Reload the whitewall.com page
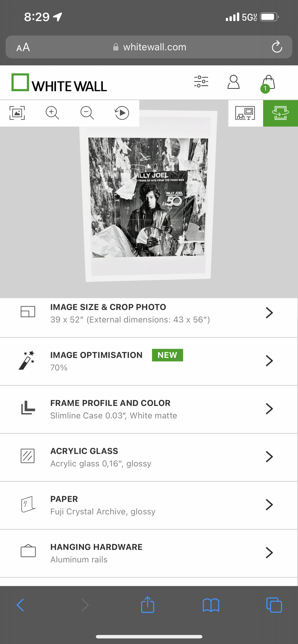This screenshot has height=644, width=298. point(277,47)
